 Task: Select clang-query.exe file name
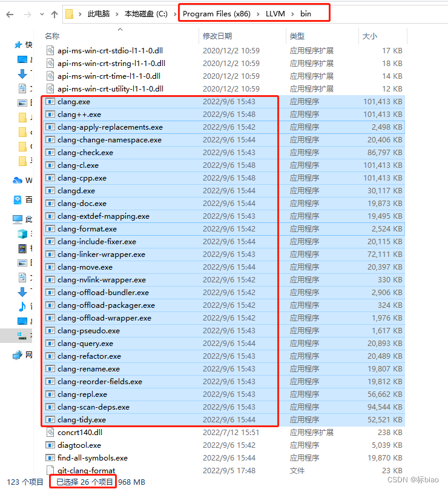(x=85, y=344)
